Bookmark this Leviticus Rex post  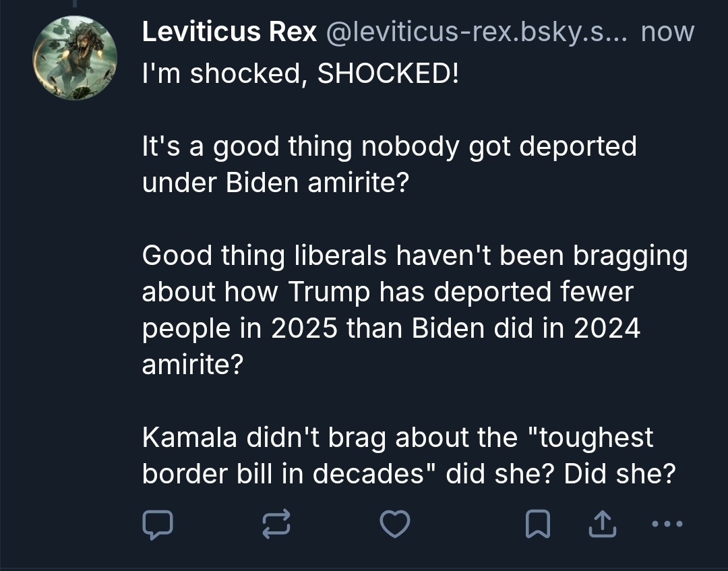click(x=537, y=524)
